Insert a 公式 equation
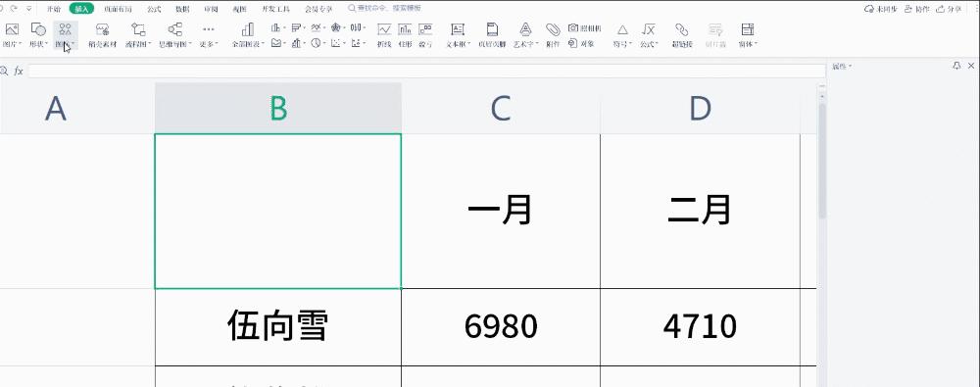980x387 pixels. pyautogui.click(x=650, y=35)
